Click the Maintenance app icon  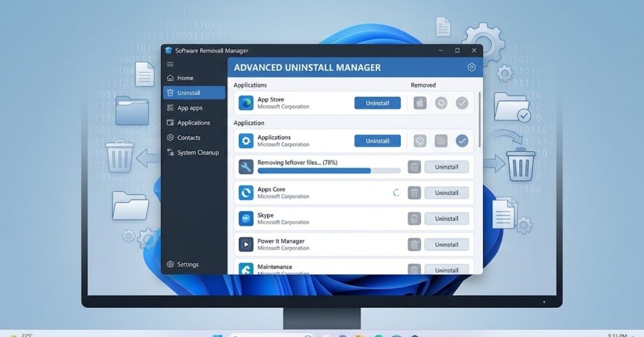[x=246, y=269]
